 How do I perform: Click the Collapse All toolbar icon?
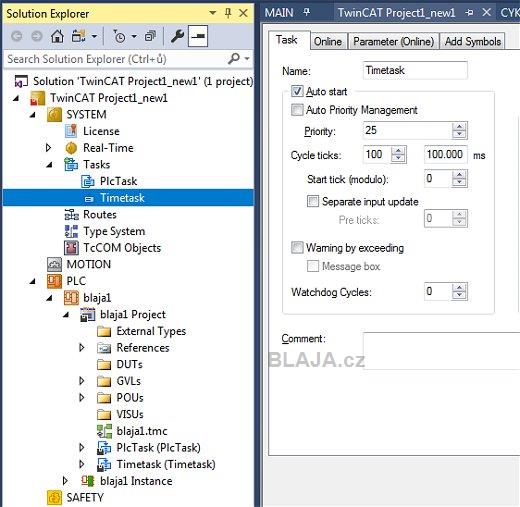[x=150, y=36]
